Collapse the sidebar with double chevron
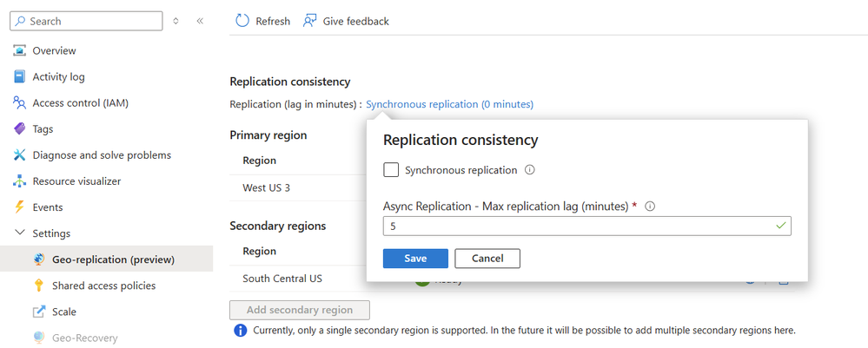Screen dimensions: 868x348 [x=199, y=21]
